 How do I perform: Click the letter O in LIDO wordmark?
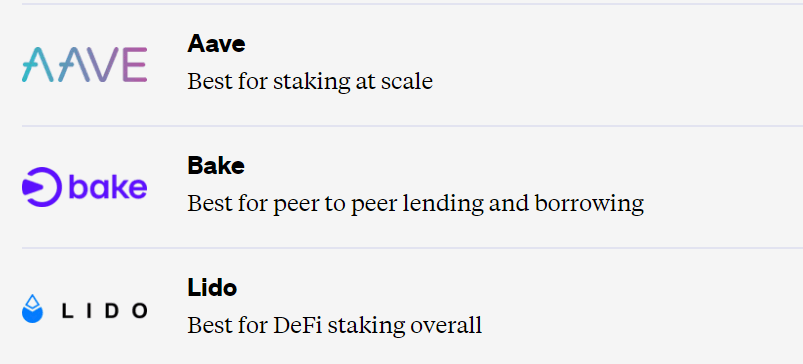[x=137, y=311]
